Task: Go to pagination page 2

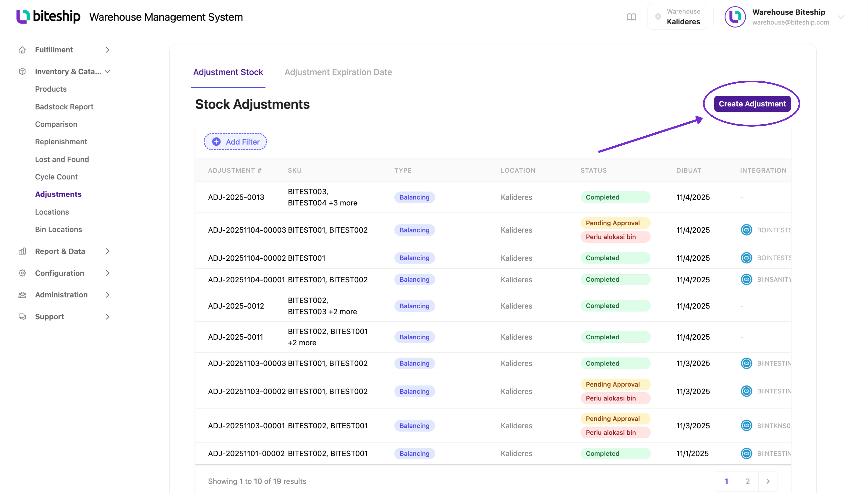Action: tap(748, 481)
